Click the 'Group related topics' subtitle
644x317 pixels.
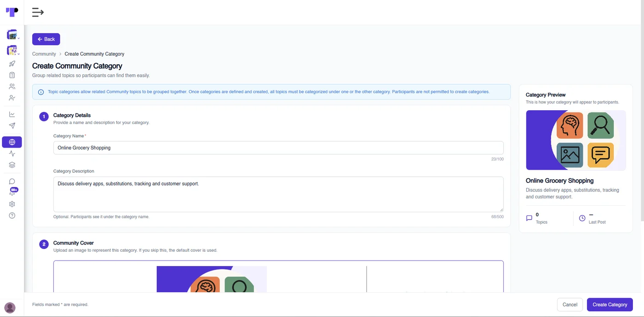tap(91, 75)
